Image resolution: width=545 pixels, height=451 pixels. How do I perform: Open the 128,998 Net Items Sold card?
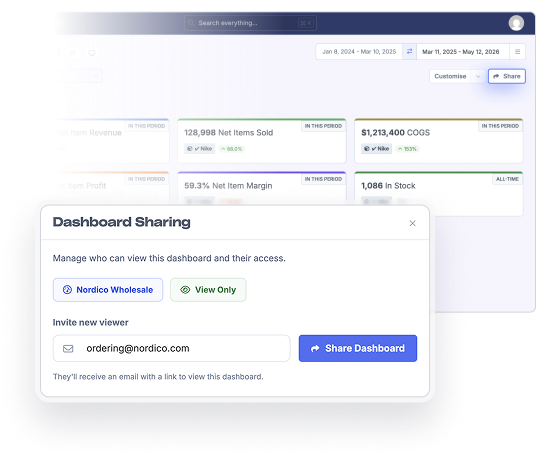click(262, 141)
